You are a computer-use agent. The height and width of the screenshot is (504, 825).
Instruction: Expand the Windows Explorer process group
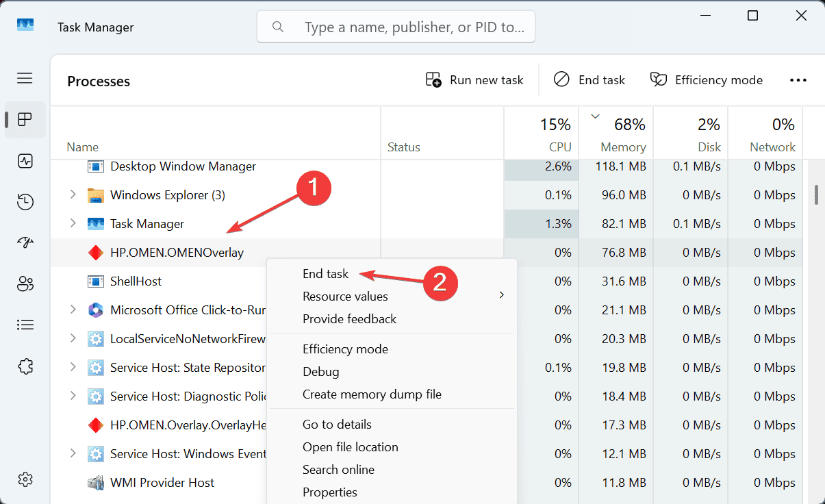[x=73, y=195]
